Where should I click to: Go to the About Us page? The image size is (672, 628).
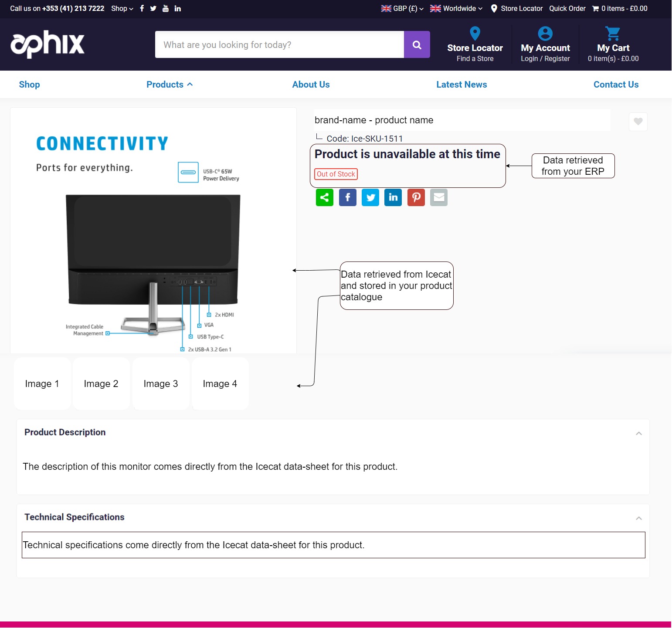(311, 85)
